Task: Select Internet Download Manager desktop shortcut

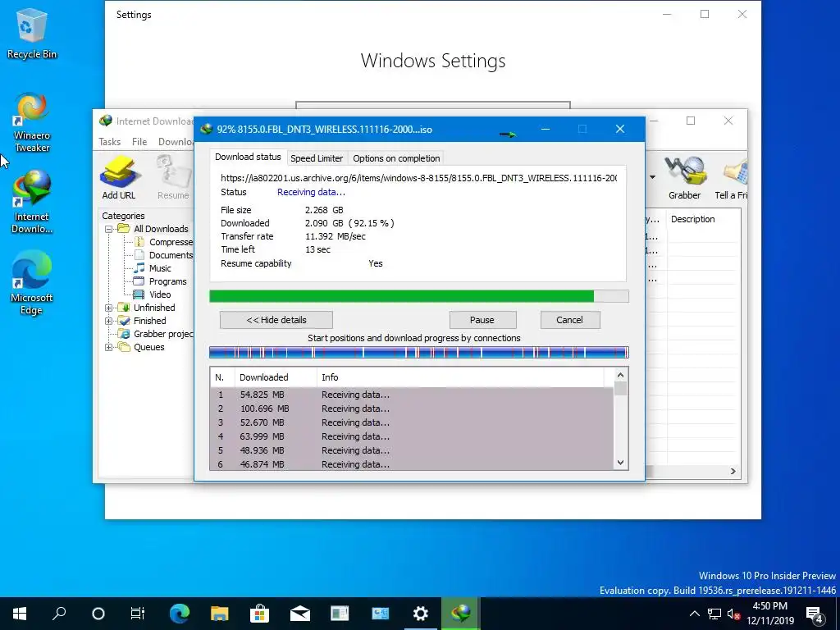Action: pyautogui.click(x=32, y=202)
